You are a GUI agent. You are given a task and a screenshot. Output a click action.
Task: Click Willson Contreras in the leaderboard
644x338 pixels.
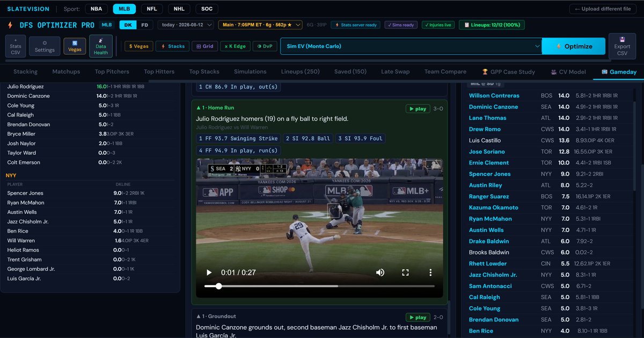(x=494, y=96)
